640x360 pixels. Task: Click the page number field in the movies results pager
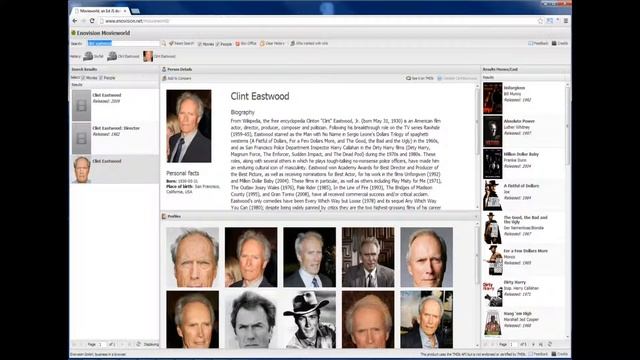[513, 344]
